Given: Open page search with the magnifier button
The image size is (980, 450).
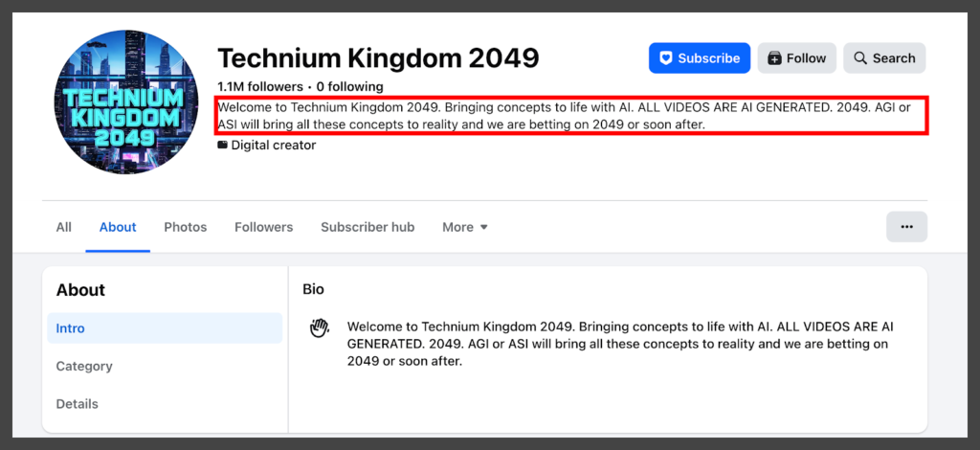Looking at the screenshot, I should [x=884, y=58].
